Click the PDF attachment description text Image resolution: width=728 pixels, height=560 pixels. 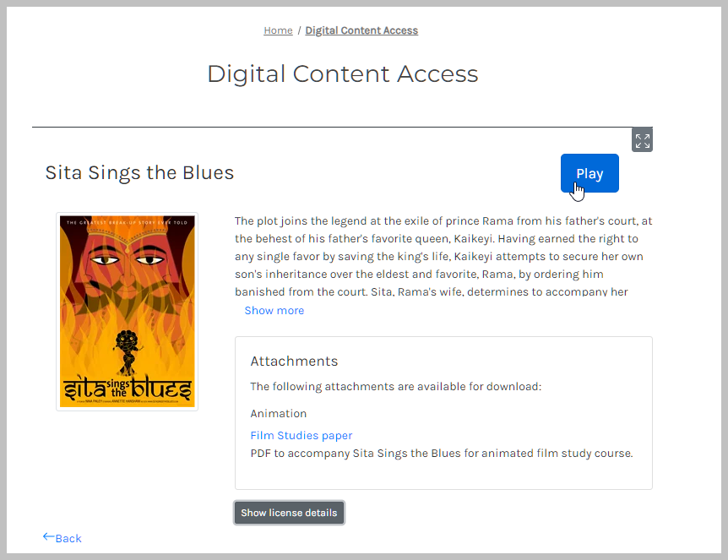pyautogui.click(x=442, y=454)
